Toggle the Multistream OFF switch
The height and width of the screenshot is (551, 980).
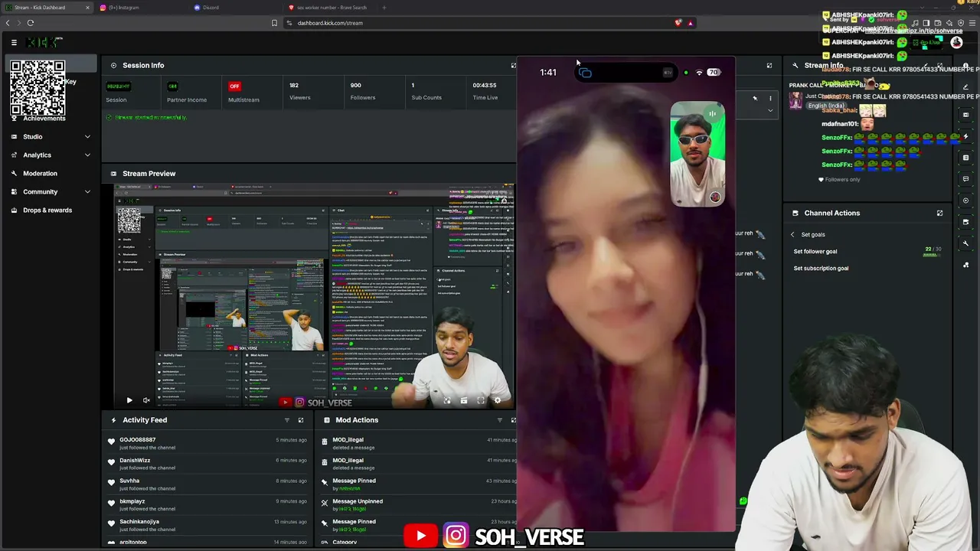[x=234, y=86]
